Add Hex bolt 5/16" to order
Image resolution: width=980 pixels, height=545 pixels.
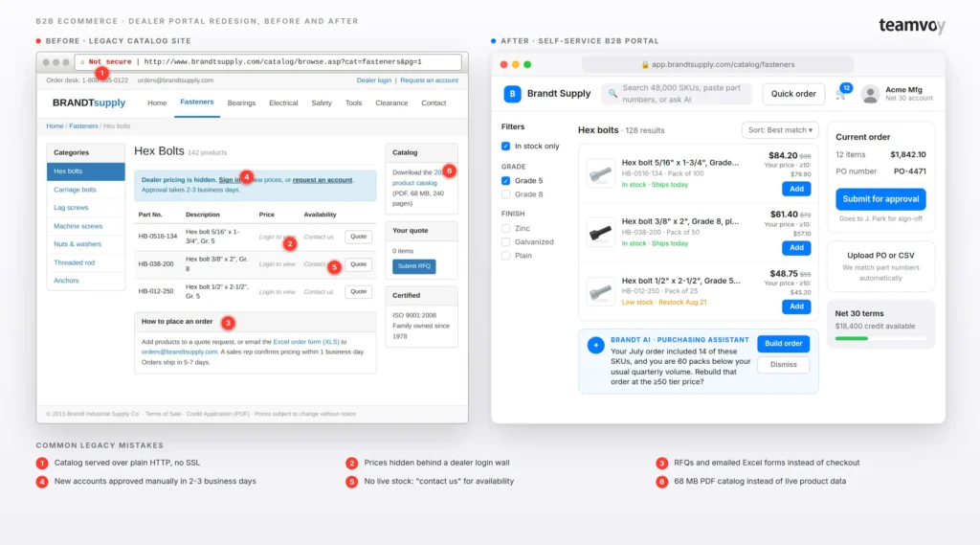(796, 189)
